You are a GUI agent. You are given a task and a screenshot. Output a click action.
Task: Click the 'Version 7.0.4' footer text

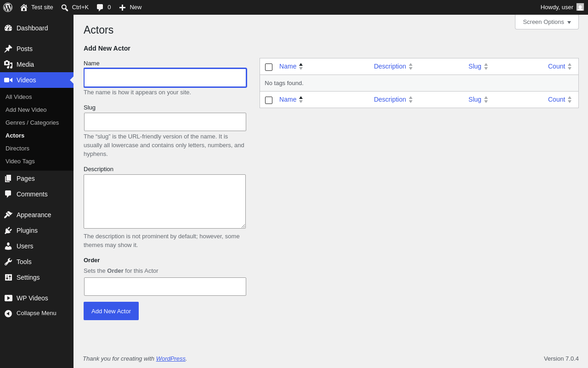561,359
